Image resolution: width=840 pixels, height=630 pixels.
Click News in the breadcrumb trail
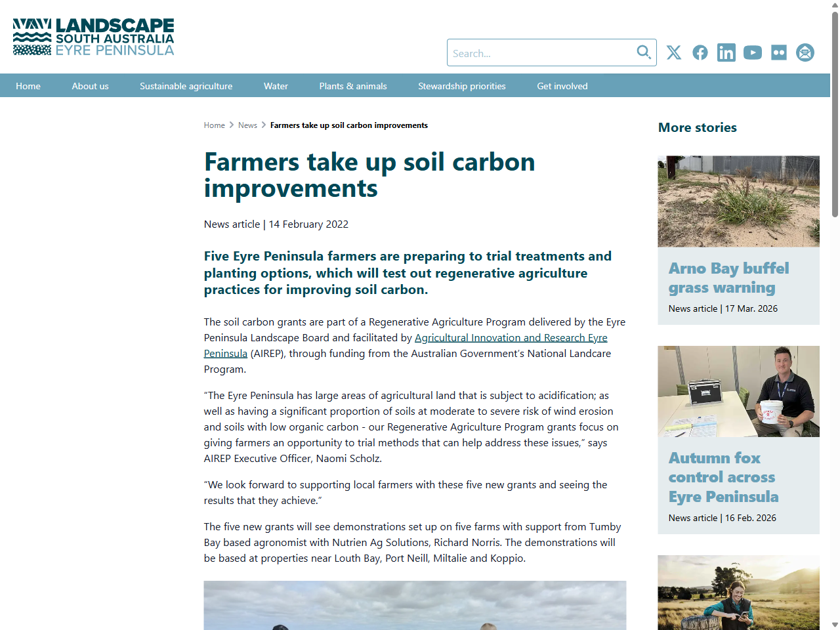point(247,125)
